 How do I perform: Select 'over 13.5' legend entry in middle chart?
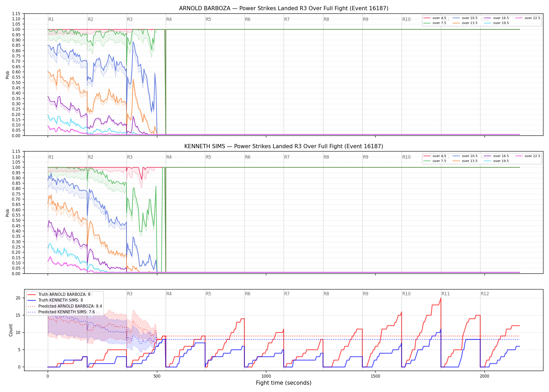pyautogui.click(x=465, y=161)
